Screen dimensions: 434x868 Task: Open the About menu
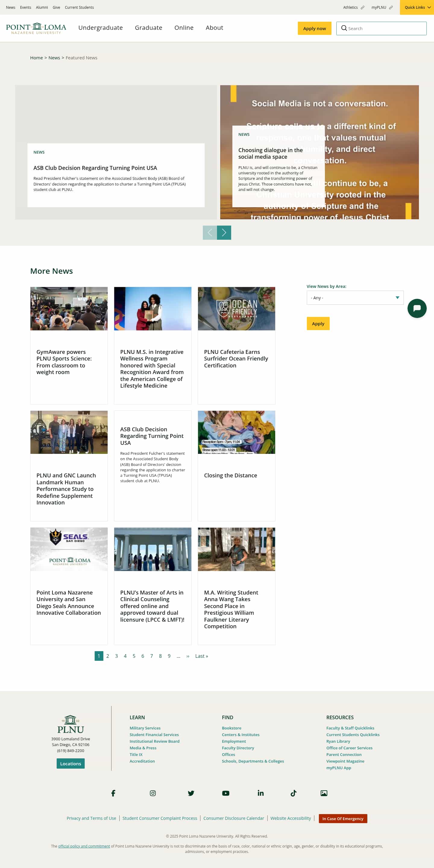coord(215,28)
